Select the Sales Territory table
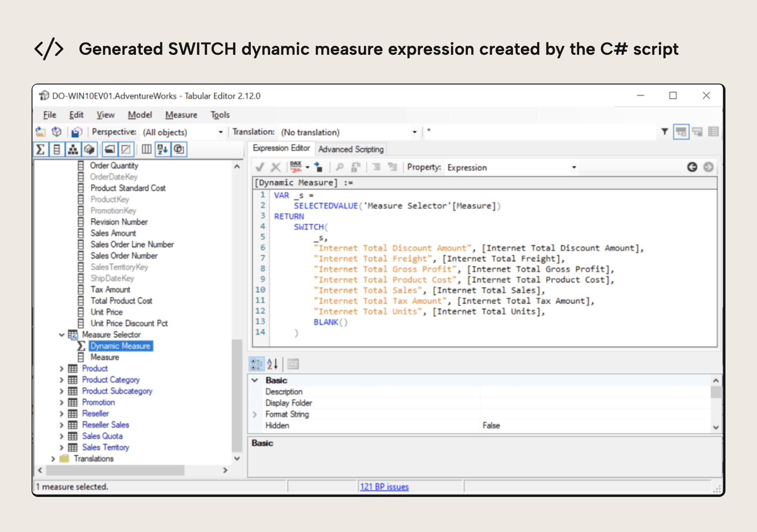Viewport: 757px width, 532px height. pyautogui.click(x=105, y=448)
